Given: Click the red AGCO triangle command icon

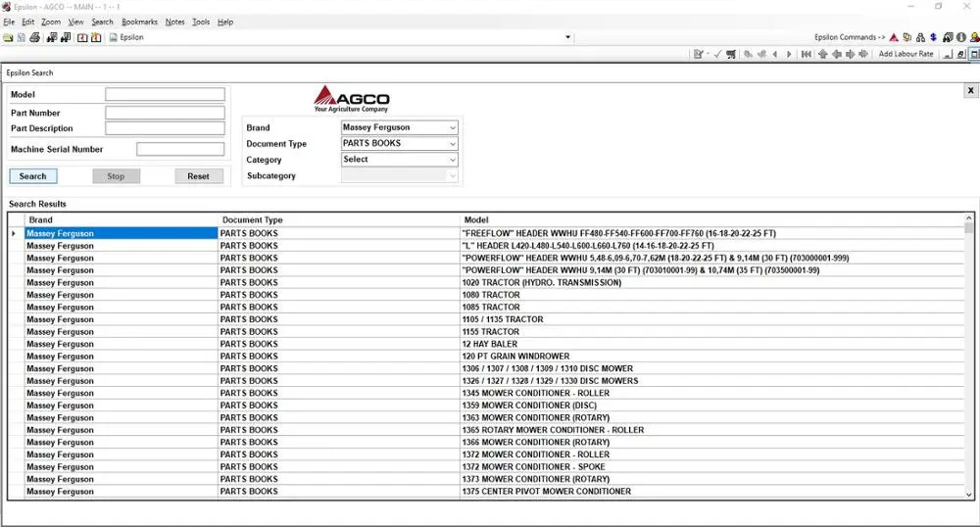Looking at the screenshot, I should tap(894, 37).
